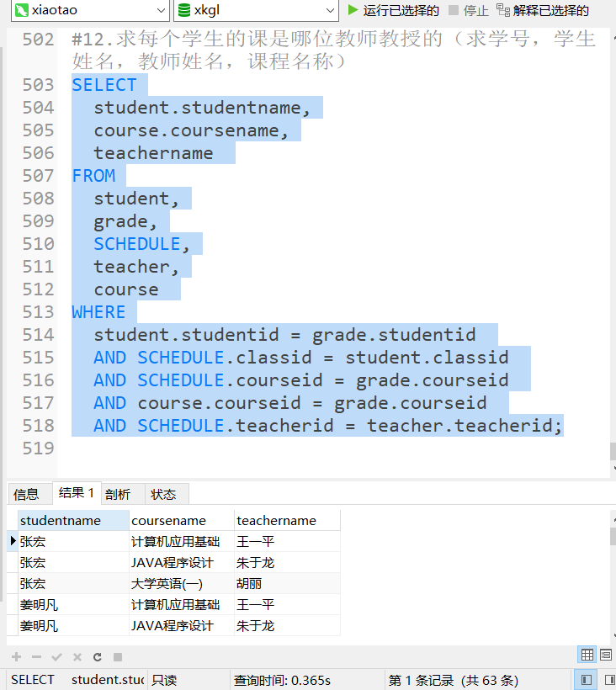
Task: Click the refresh results icon
Action: point(98,657)
